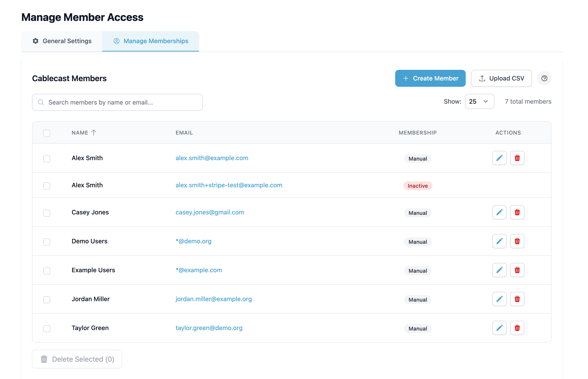588x379 pixels.
Task: Check the Casey Jones row checkbox
Action: click(x=47, y=213)
